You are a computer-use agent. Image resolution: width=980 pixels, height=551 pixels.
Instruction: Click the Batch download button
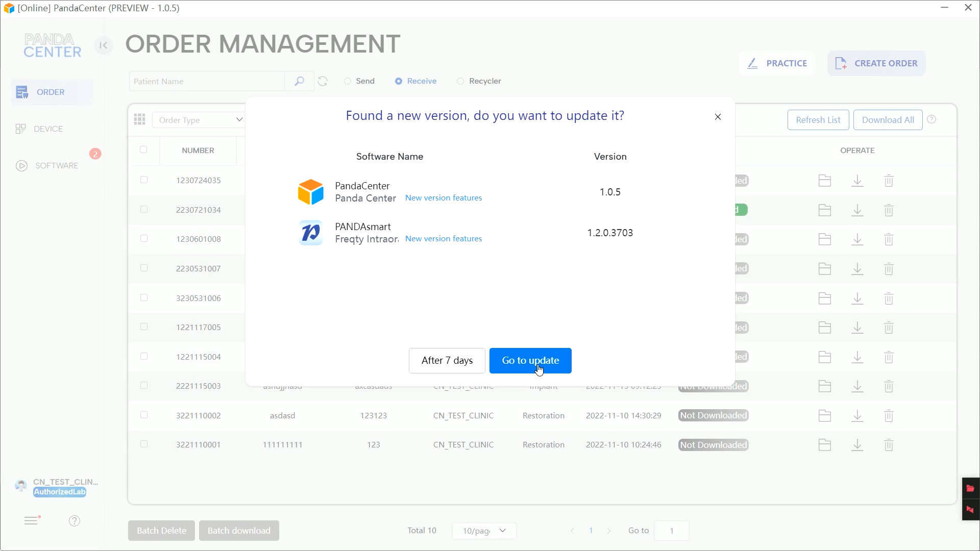(x=239, y=531)
